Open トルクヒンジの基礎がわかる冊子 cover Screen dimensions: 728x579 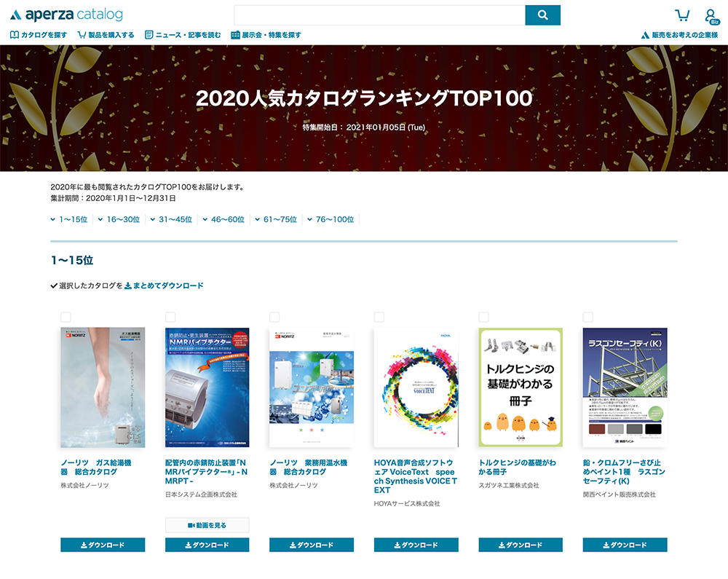(x=521, y=387)
